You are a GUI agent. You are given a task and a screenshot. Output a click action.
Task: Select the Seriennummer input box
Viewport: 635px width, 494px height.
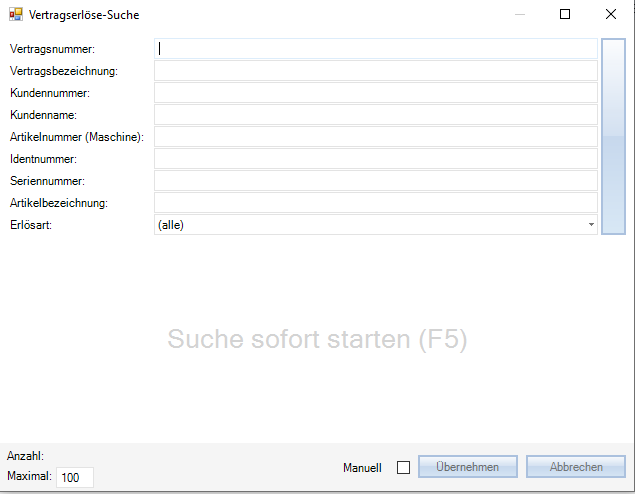coord(375,181)
